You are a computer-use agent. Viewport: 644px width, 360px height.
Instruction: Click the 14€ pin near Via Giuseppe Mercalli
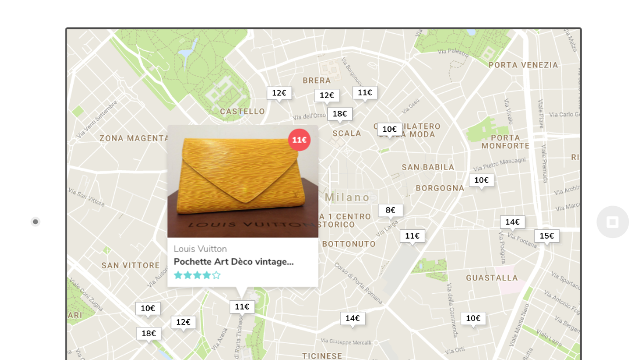point(352,318)
